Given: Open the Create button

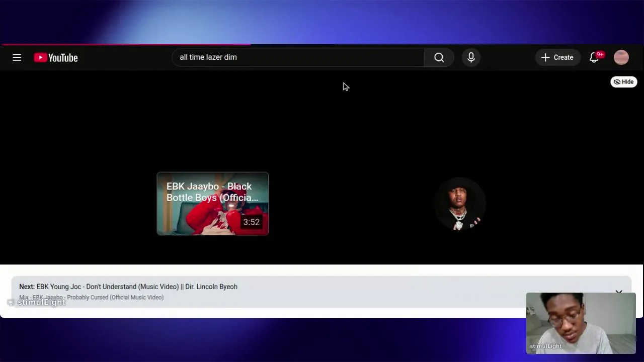Looking at the screenshot, I should click(x=557, y=58).
